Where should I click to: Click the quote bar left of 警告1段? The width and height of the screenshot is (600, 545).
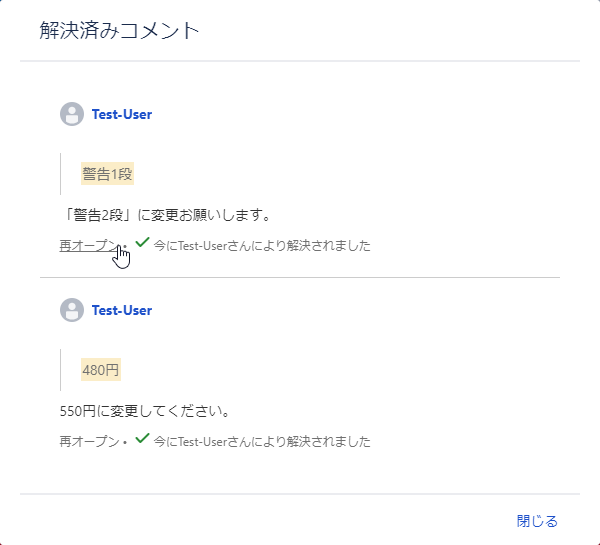click(61, 174)
